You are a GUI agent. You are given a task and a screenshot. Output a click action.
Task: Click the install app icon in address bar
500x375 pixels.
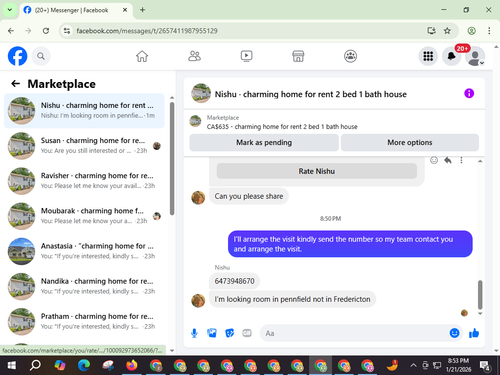point(431,31)
